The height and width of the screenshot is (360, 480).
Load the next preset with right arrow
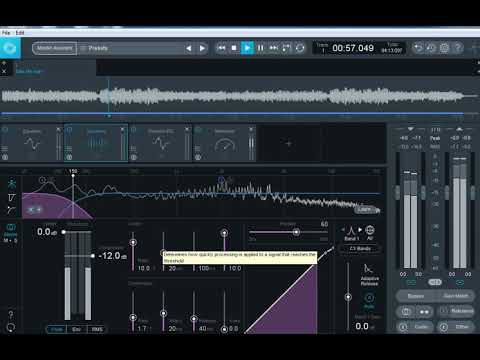click(x=202, y=48)
